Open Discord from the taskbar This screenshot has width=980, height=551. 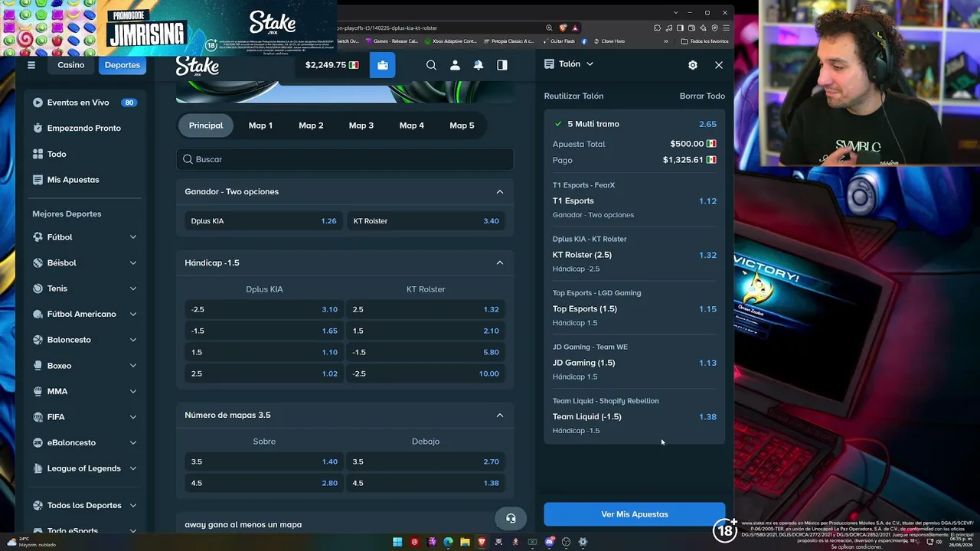(549, 542)
